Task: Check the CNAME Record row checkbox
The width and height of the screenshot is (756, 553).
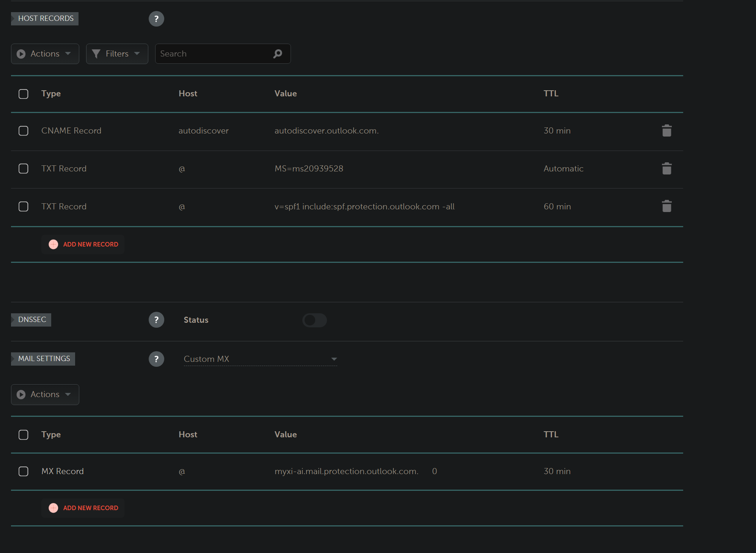Action: pos(24,131)
